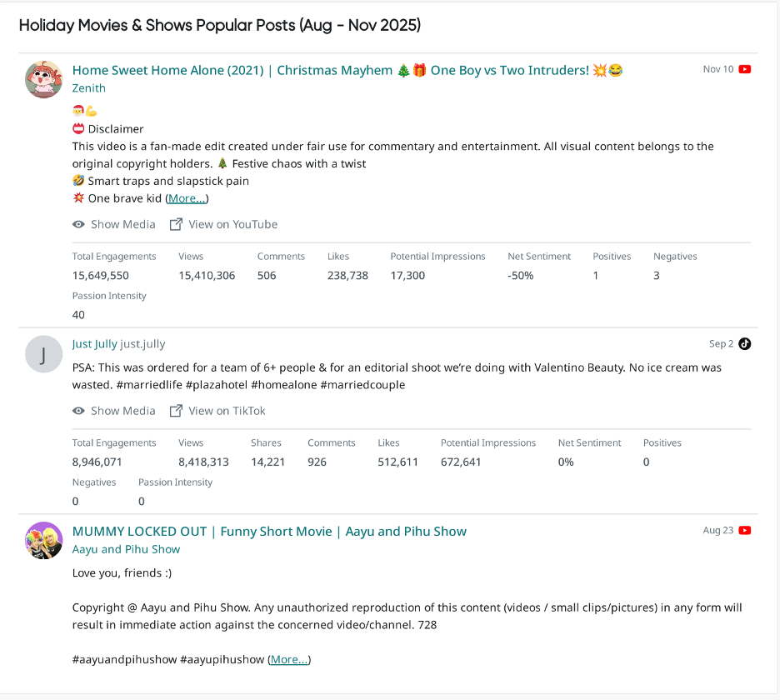
Task: Expand the More... text in the Home Alone disclaimer
Action: click(x=187, y=197)
